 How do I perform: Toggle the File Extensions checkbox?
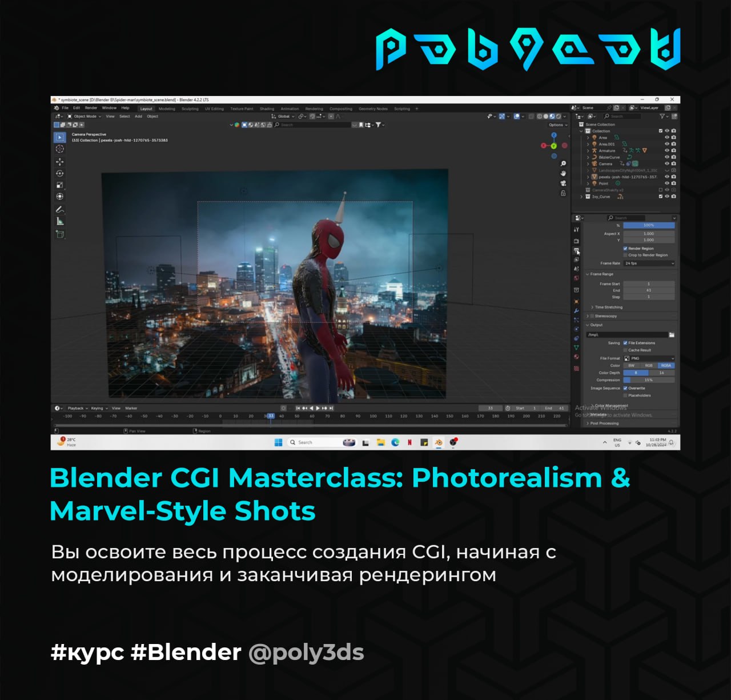[x=625, y=343]
